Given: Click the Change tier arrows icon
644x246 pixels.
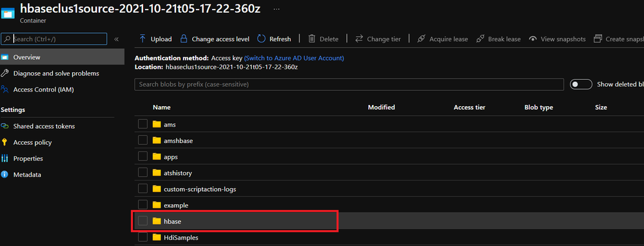Looking at the screenshot, I should pyautogui.click(x=359, y=39).
